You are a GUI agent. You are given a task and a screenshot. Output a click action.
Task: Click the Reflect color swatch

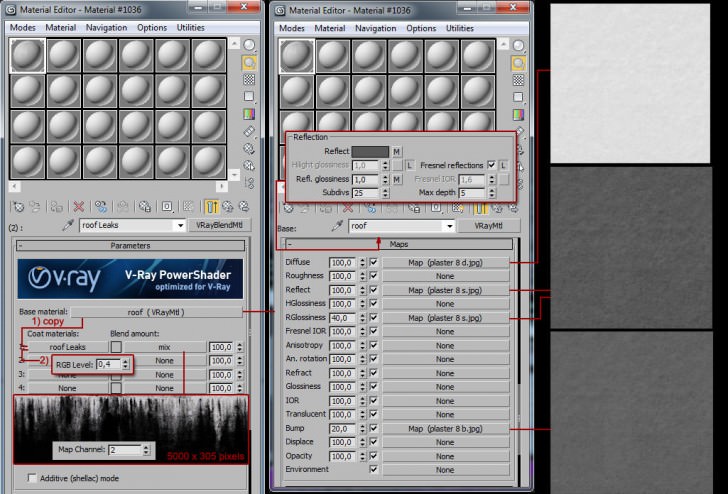pyautogui.click(x=370, y=151)
